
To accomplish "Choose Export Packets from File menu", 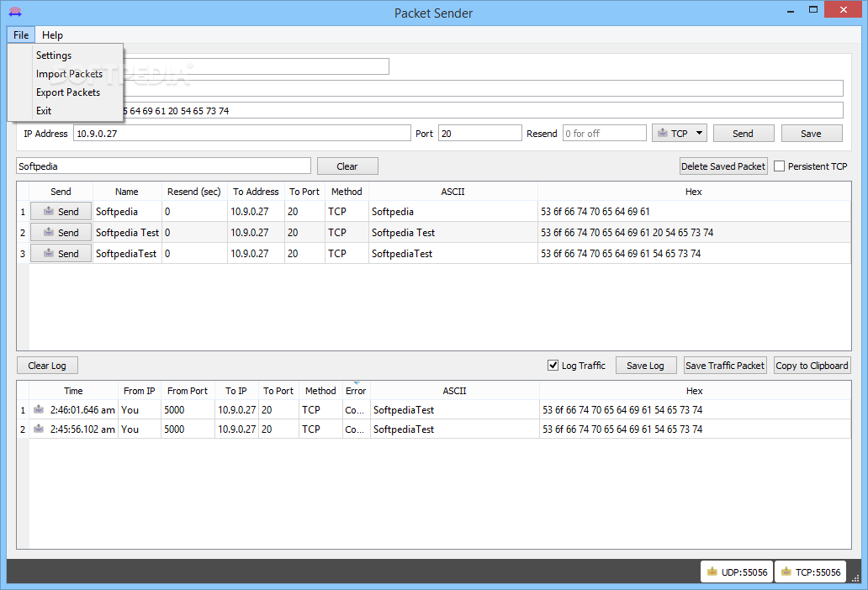I will coord(66,92).
